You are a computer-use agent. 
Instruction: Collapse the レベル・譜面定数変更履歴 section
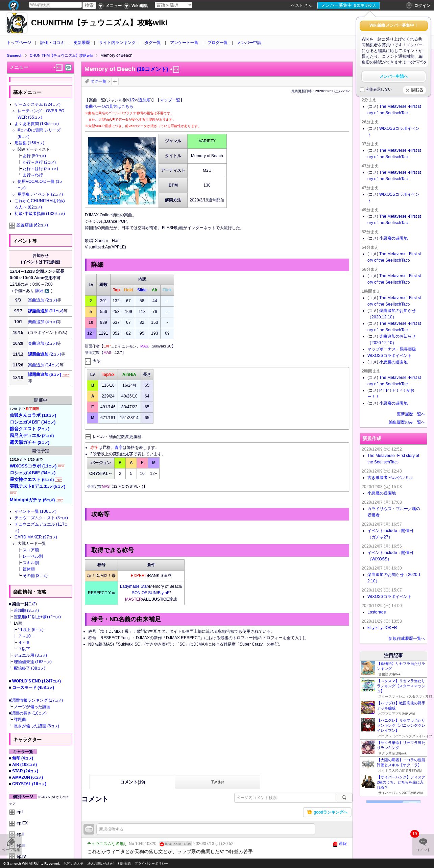point(88,437)
